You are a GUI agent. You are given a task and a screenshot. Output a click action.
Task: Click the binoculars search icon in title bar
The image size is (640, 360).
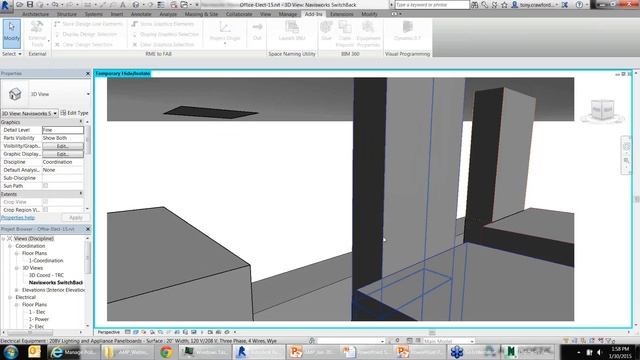point(475,5)
